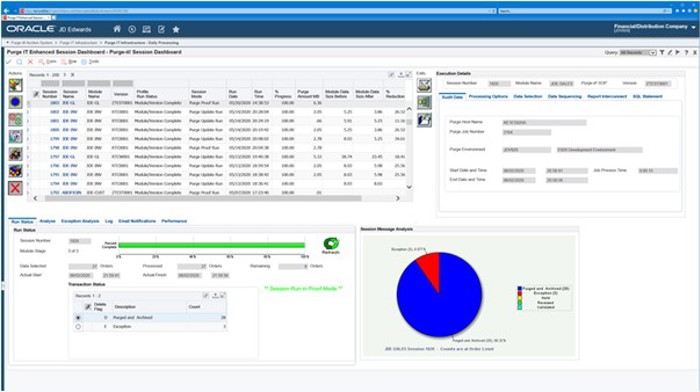Click the sessions grid horizontal scrollbar
Screen dimensions: 700x392
click(203, 198)
